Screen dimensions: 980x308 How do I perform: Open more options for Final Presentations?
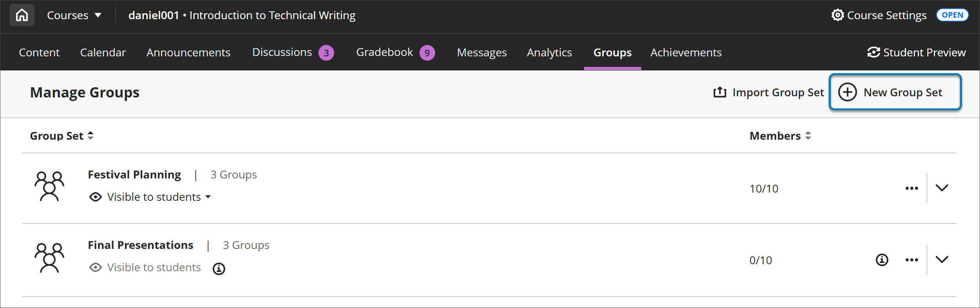tap(911, 260)
